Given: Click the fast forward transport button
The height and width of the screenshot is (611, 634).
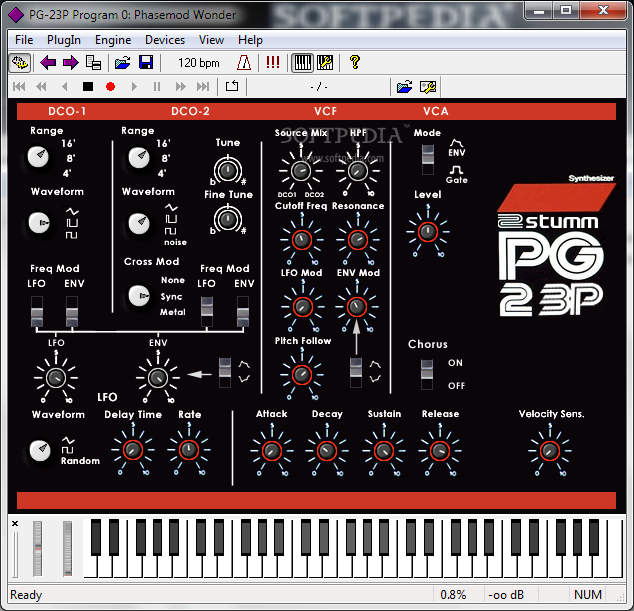Looking at the screenshot, I should tap(180, 87).
